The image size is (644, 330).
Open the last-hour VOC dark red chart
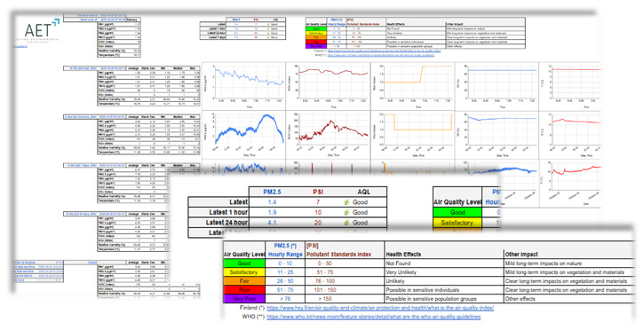click(328, 87)
